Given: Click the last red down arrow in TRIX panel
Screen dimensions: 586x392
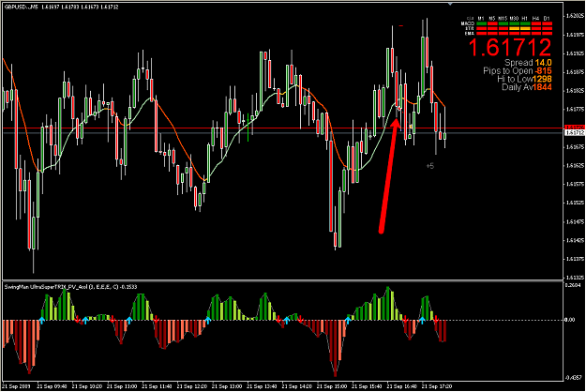Looking at the screenshot, I should (x=436, y=320).
